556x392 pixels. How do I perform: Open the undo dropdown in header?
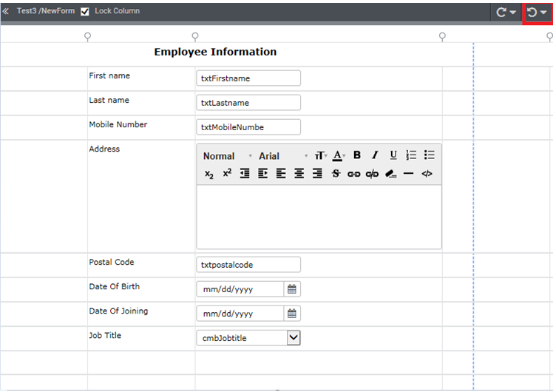tap(543, 13)
